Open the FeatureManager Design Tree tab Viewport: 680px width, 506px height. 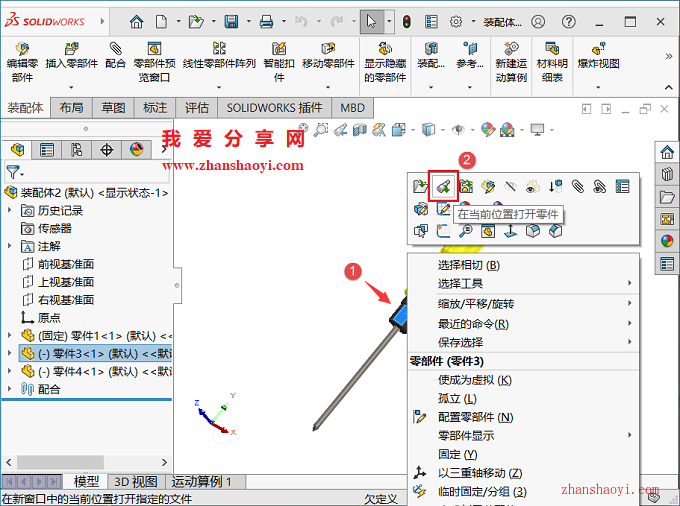(x=17, y=150)
